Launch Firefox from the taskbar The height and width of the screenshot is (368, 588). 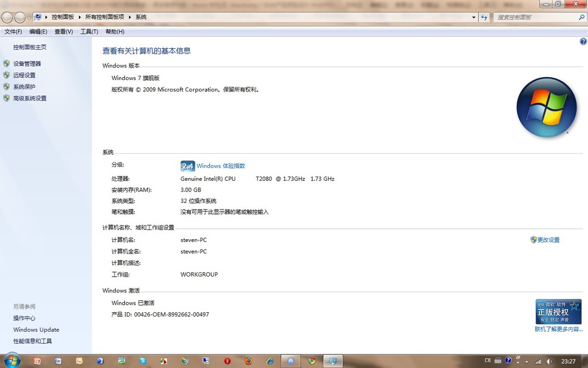point(248,361)
